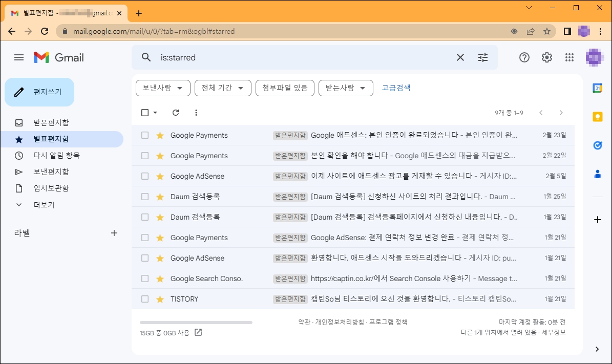Open the 약관 link
612x364 pixels.
coord(304,322)
